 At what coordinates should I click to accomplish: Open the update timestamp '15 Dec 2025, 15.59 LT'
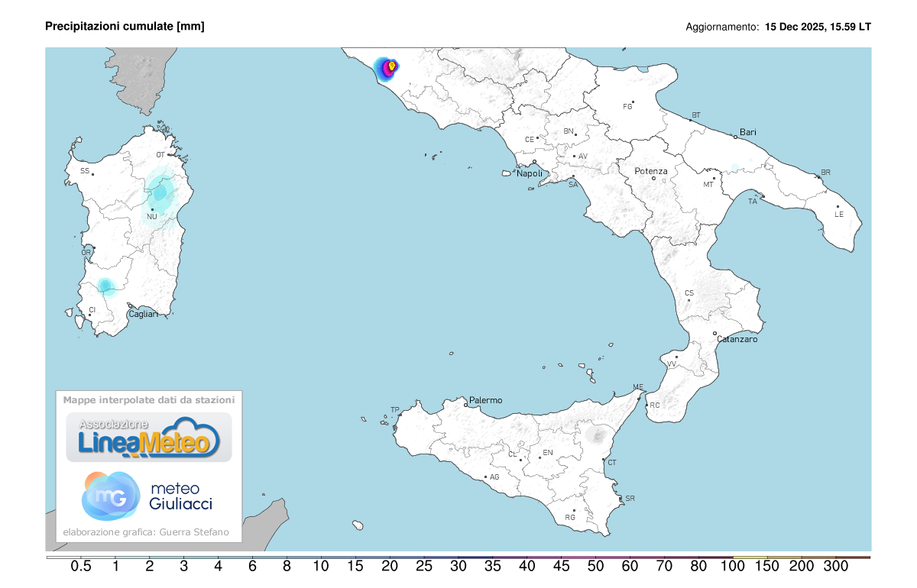[818, 25]
